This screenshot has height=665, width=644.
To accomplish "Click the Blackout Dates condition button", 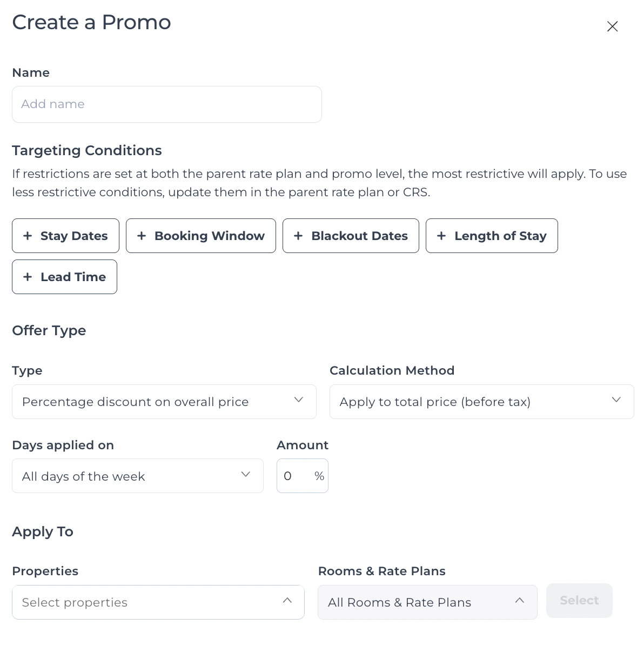I will pos(350,236).
